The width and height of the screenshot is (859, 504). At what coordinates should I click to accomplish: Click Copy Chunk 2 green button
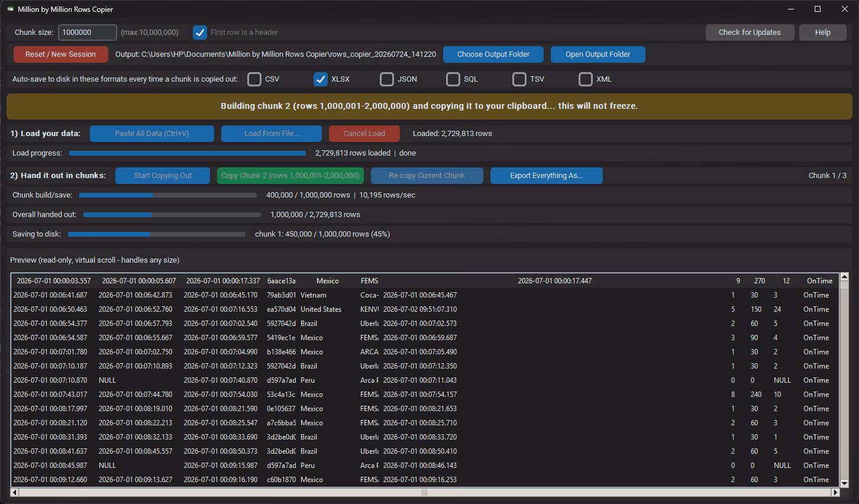[290, 176]
